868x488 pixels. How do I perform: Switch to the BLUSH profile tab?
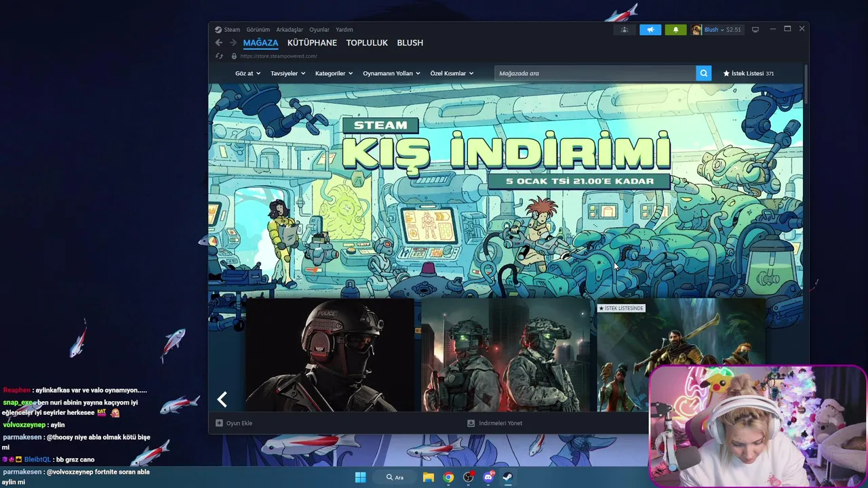point(410,43)
